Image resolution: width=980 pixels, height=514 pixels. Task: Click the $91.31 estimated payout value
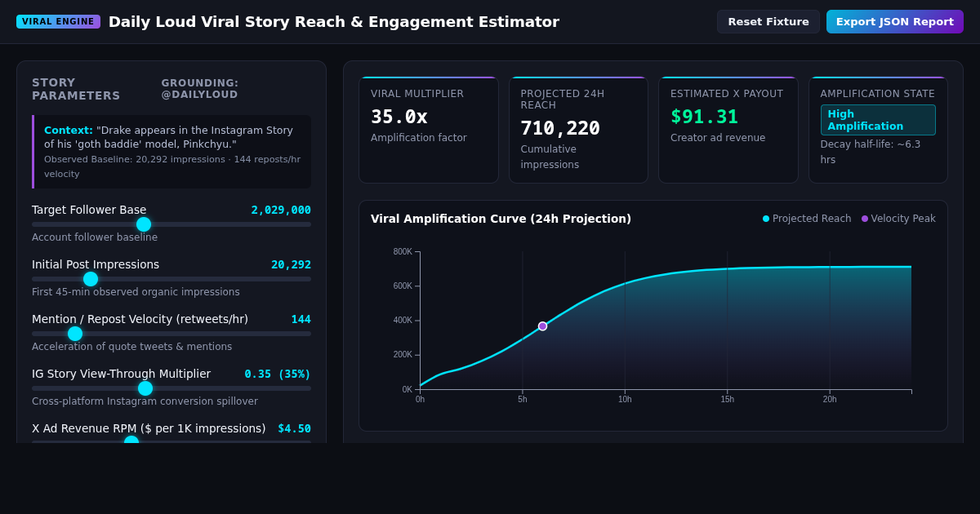tap(704, 117)
